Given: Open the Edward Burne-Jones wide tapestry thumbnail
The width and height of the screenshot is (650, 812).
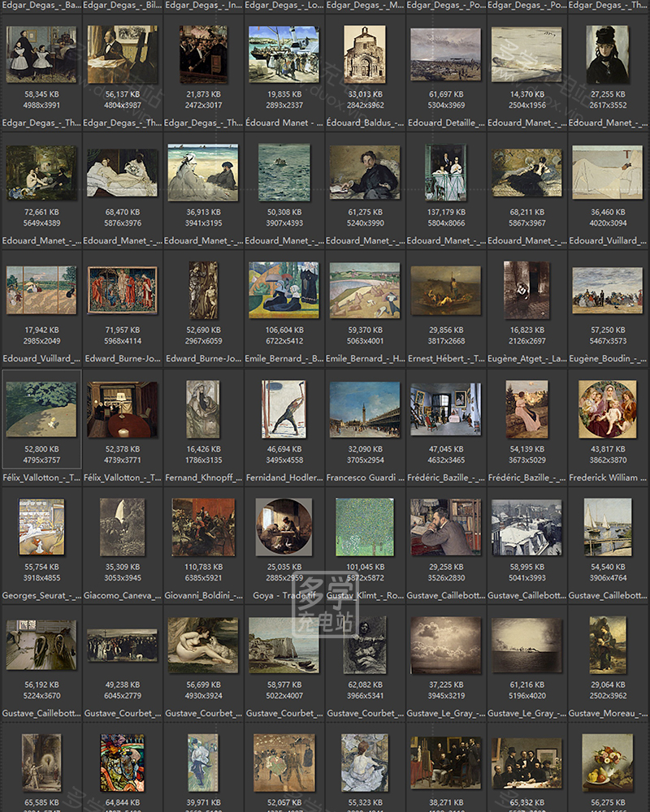Looking at the screenshot, I should [122, 290].
